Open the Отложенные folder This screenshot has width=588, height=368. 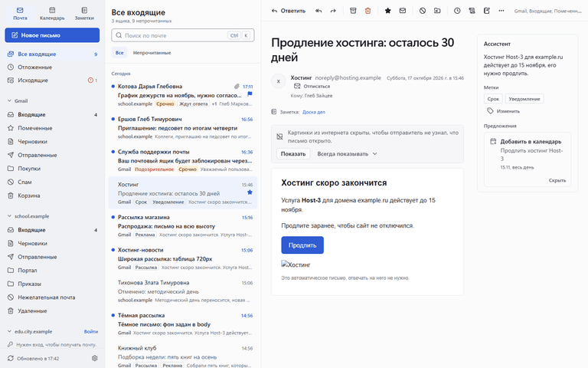point(52,67)
